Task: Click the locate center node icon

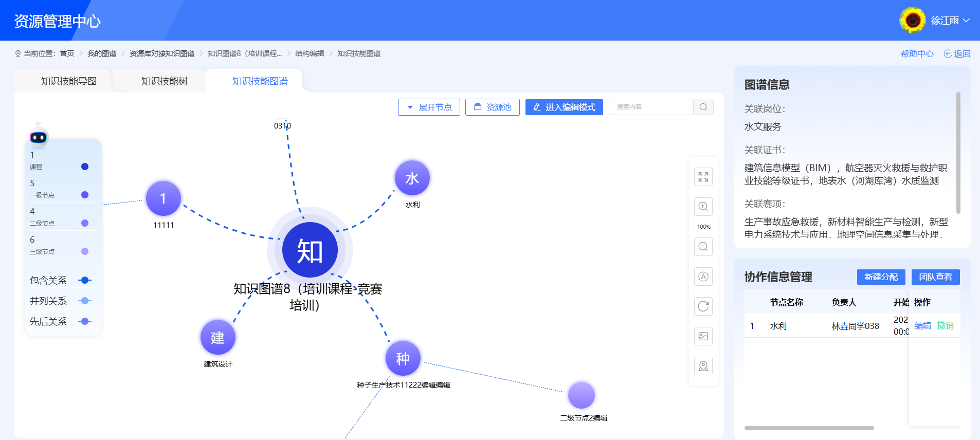Action: point(703,366)
